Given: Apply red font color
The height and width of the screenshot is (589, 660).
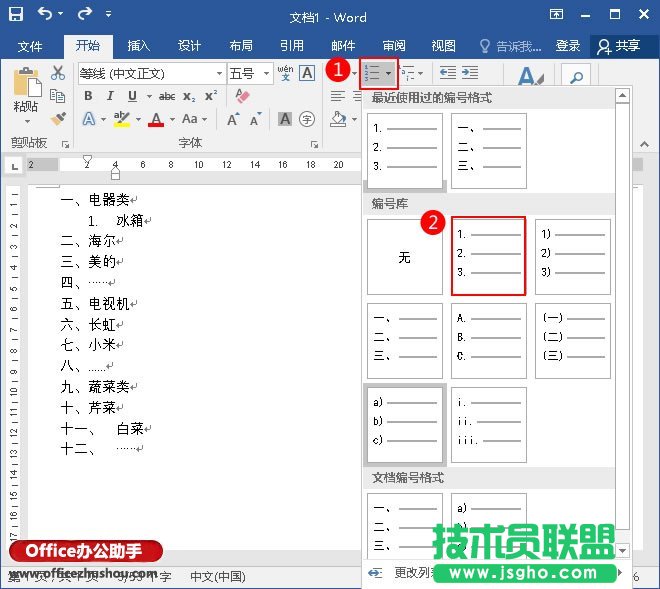Looking at the screenshot, I should click(156, 119).
